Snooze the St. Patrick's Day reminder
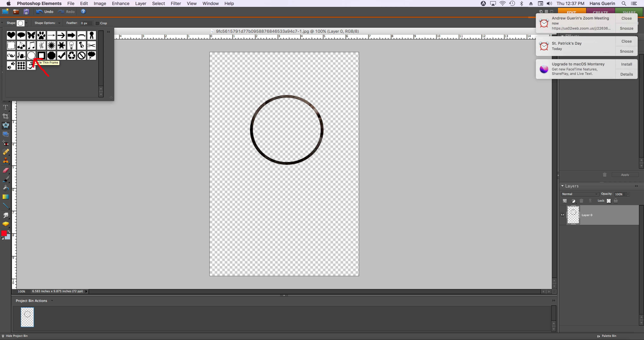This screenshot has height=340, width=644. click(x=626, y=51)
